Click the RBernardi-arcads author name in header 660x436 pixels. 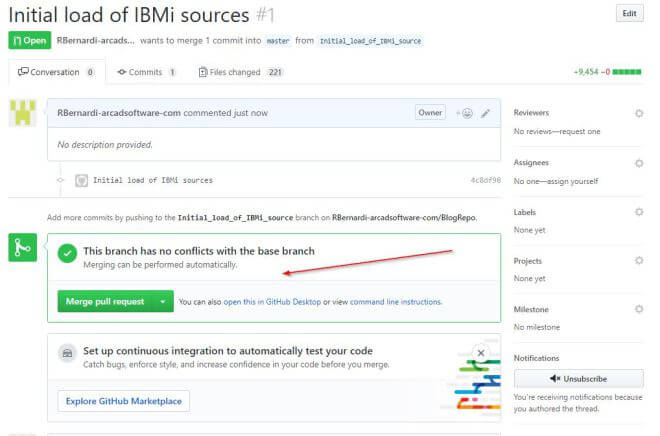[96, 40]
